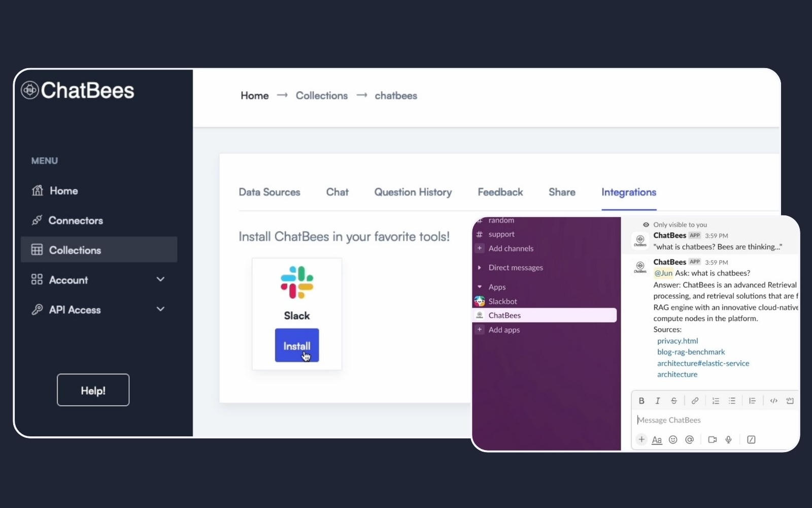This screenshot has width=812, height=508.
Task: Open slash shortcuts icon in composer
Action: coord(752,439)
